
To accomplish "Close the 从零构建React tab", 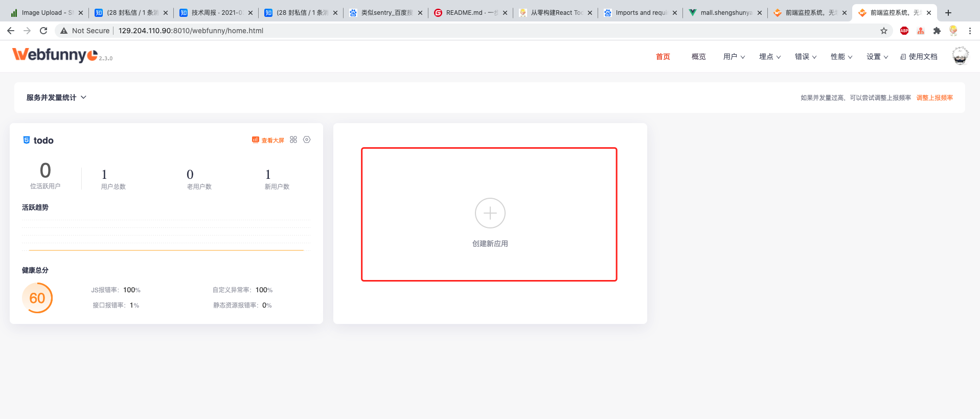I will click(590, 13).
